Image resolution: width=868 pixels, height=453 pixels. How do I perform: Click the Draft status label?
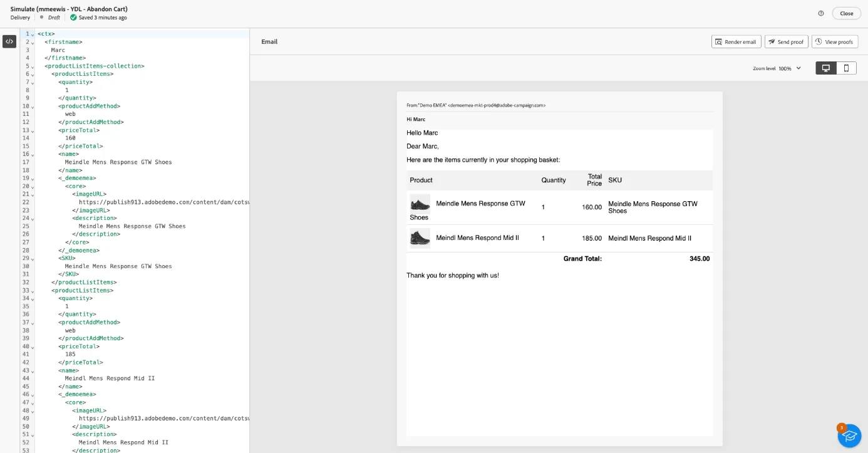(53, 18)
